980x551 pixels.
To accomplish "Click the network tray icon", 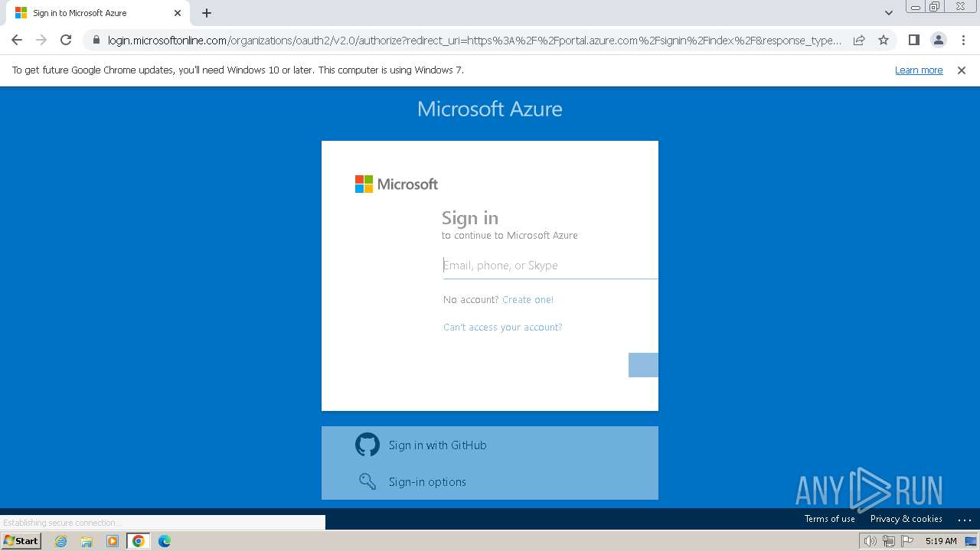I will [x=888, y=541].
